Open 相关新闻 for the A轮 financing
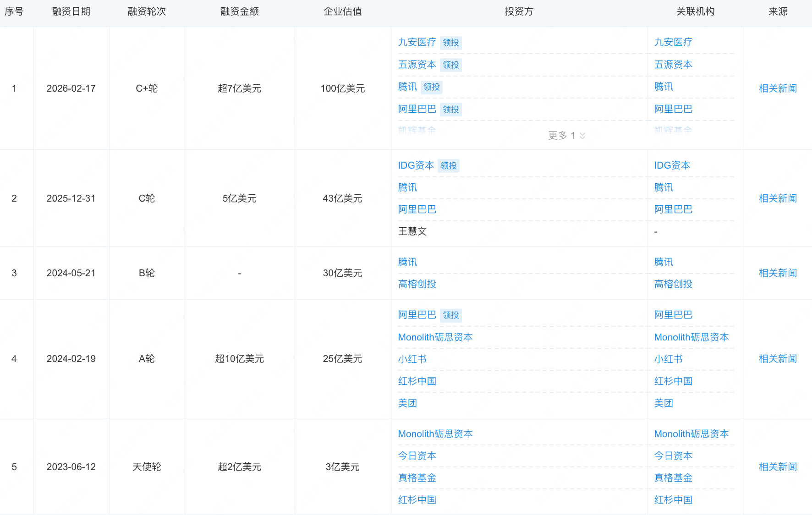This screenshot has width=812, height=515. coord(778,358)
